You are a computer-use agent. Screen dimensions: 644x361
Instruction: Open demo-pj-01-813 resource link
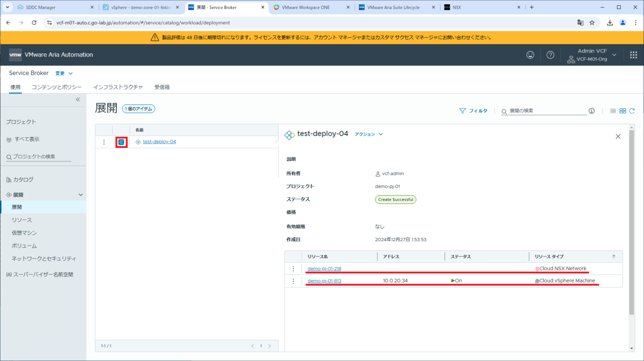[x=324, y=281]
